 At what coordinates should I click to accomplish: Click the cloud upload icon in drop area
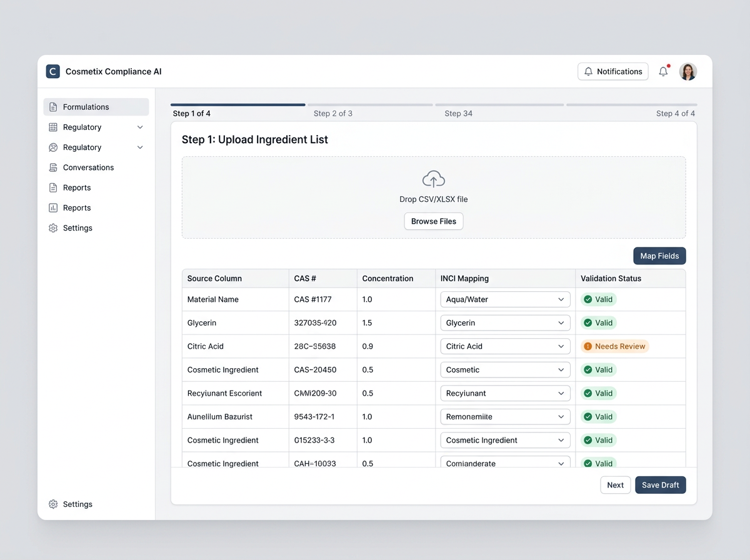point(433,179)
